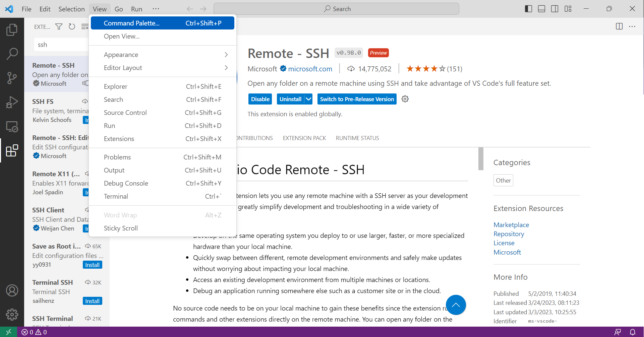This screenshot has height=337, width=644.
Task: Open the Marketplace resource link
Action: 511,225
